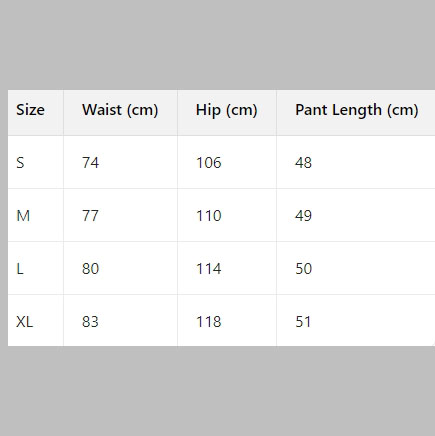
Task: Click pant length value 48
Action: coord(303,163)
